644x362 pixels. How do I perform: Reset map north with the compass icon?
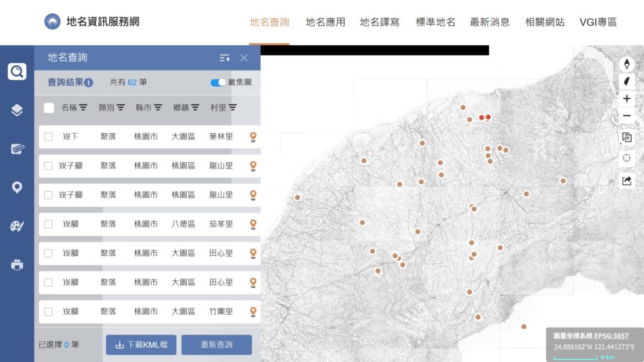(x=627, y=64)
